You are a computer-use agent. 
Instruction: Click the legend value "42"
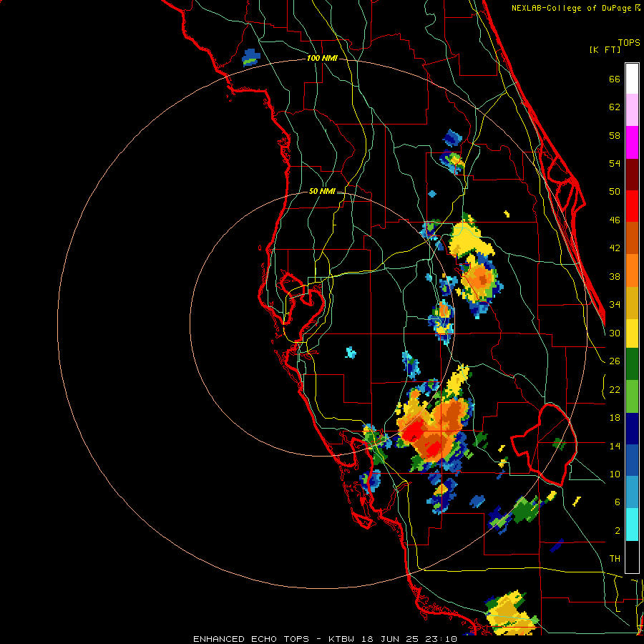615,248
